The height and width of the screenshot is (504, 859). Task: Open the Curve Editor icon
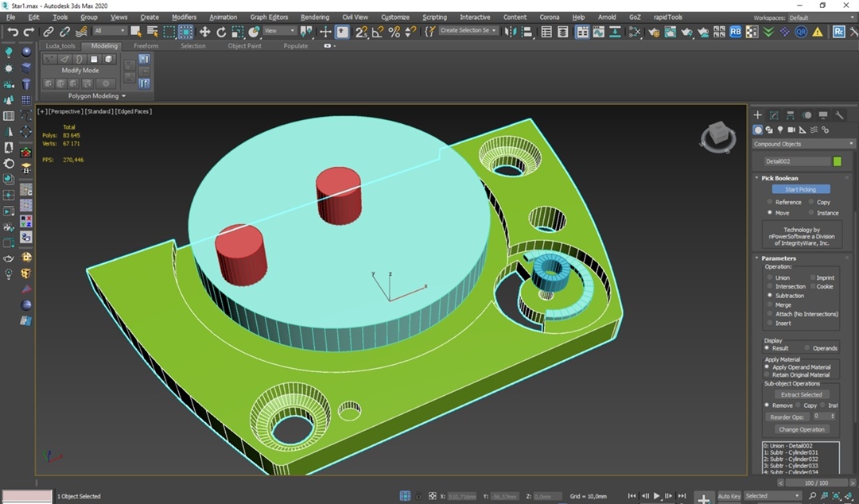click(x=598, y=32)
